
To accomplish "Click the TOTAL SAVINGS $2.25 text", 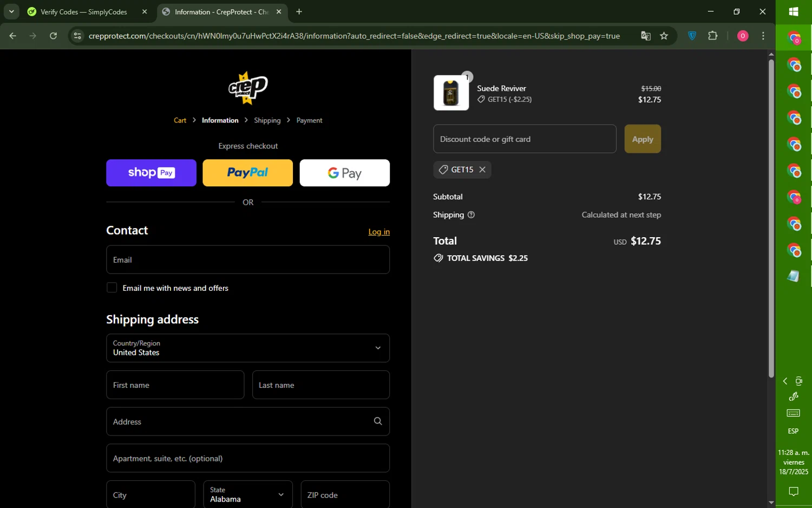I will click(x=487, y=258).
